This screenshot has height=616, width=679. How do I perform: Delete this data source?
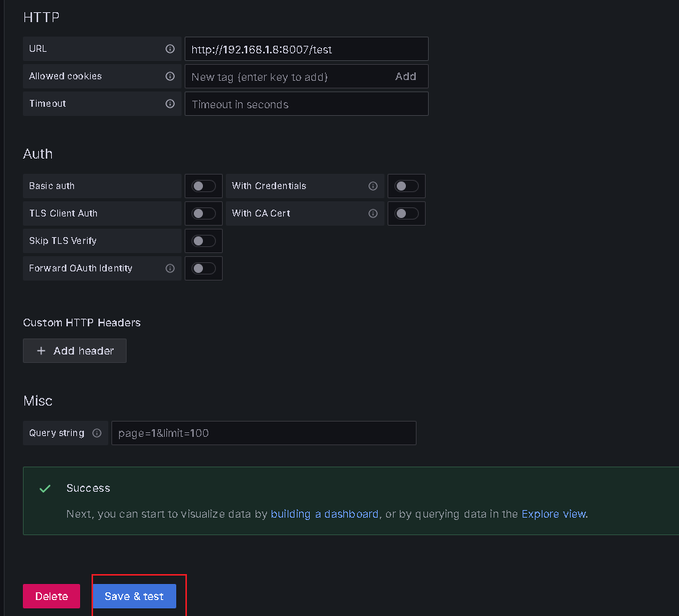pyautogui.click(x=51, y=595)
